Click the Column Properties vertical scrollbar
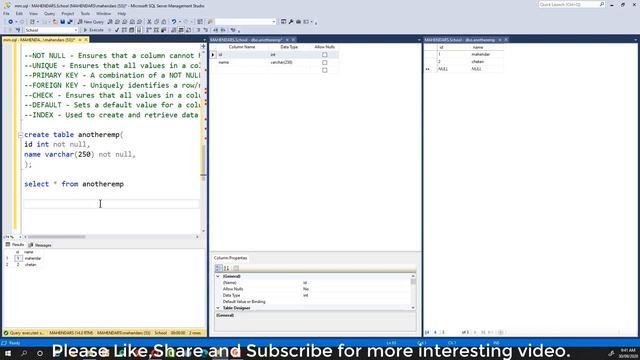640x360 pixels. coord(413,292)
